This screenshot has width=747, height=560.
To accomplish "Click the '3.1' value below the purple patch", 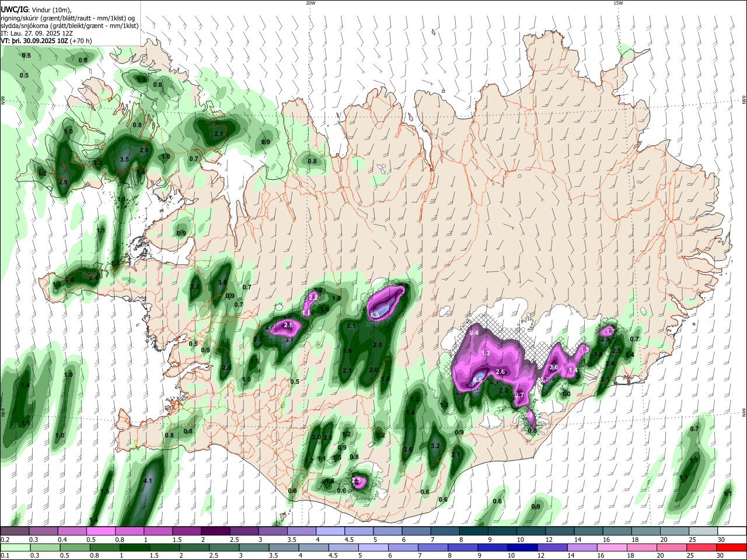I will 289,338.
